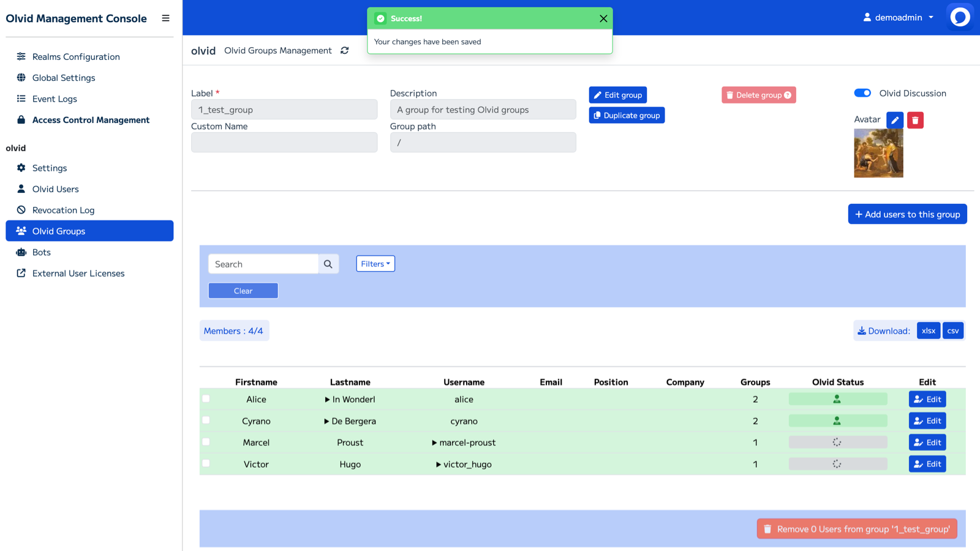Click the pencil icon to edit avatar
Image resolution: width=980 pixels, height=551 pixels.
click(894, 120)
